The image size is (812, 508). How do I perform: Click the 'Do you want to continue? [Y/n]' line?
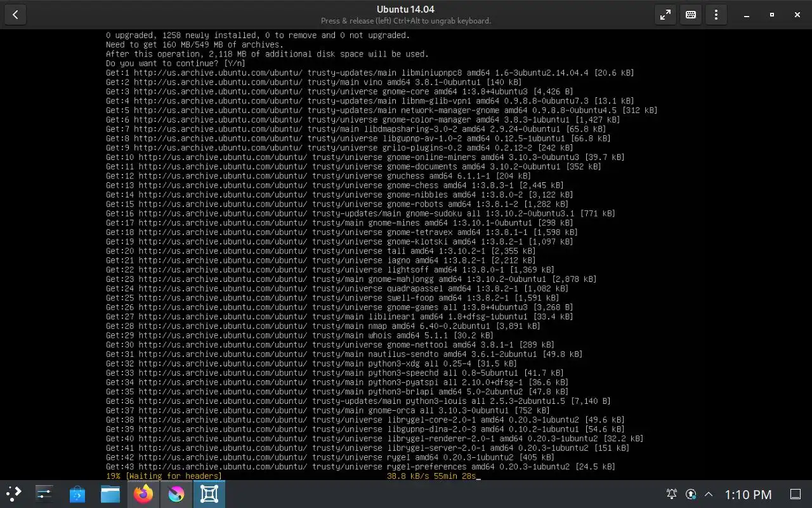[176, 63]
